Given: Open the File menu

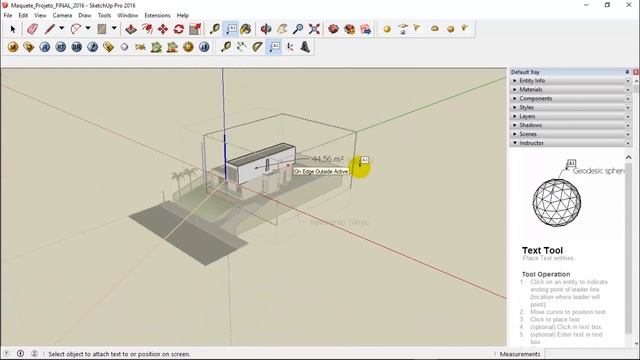Looking at the screenshot, I should [x=8, y=16].
